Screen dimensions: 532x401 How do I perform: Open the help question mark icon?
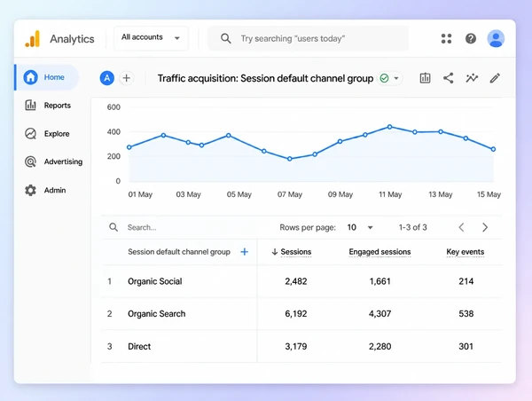(x=471, y=38)
